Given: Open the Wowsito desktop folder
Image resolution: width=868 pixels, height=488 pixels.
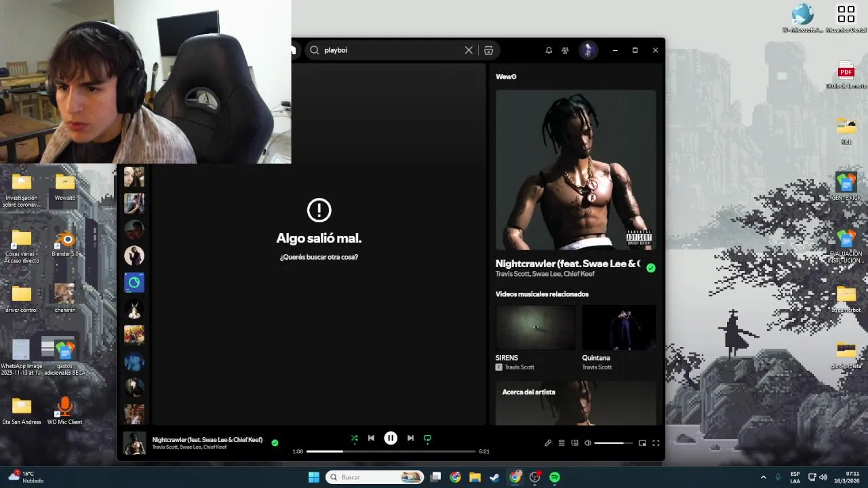Looking at the screenshot, I should (65, 187).
